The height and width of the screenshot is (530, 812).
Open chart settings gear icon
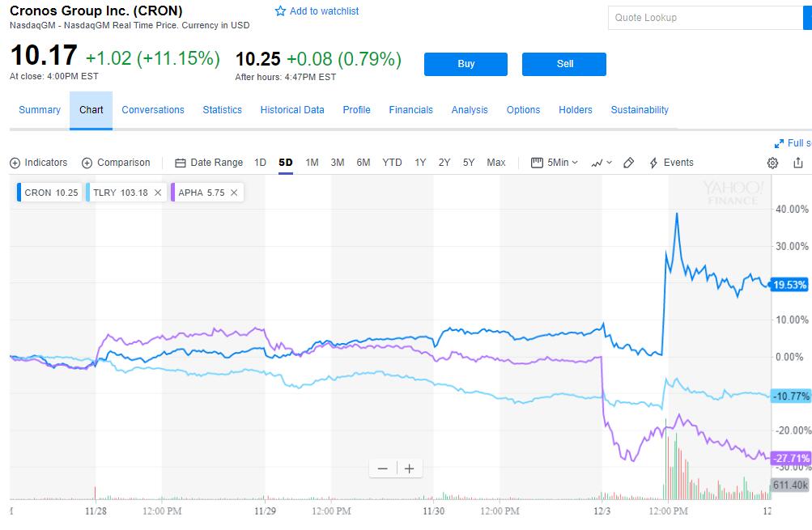(x=772, y=163)
